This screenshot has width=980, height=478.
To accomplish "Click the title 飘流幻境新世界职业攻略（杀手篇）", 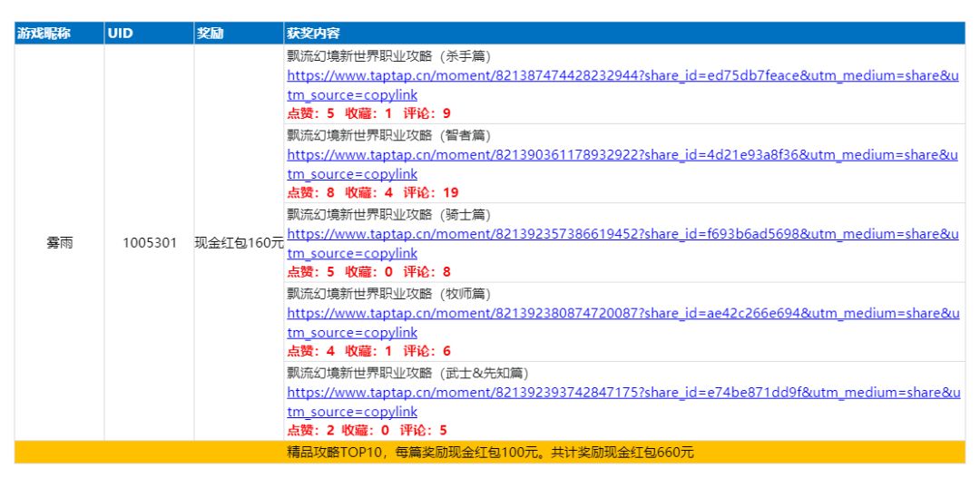I will pos(388,56).
